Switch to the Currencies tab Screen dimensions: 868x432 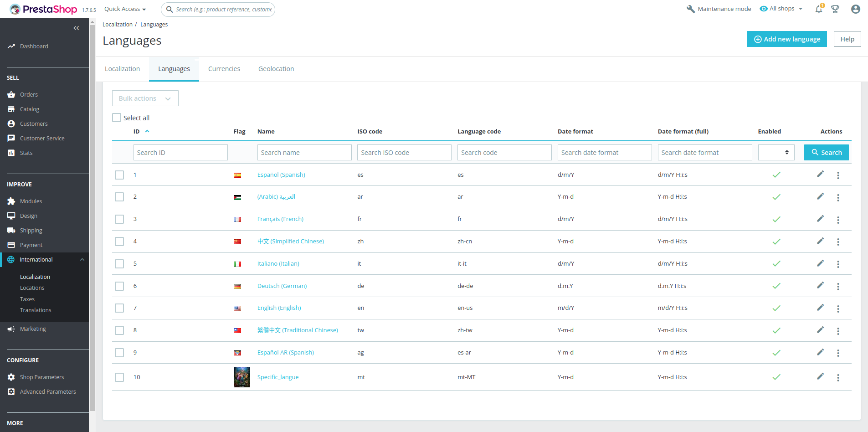(x=224, y=68)
